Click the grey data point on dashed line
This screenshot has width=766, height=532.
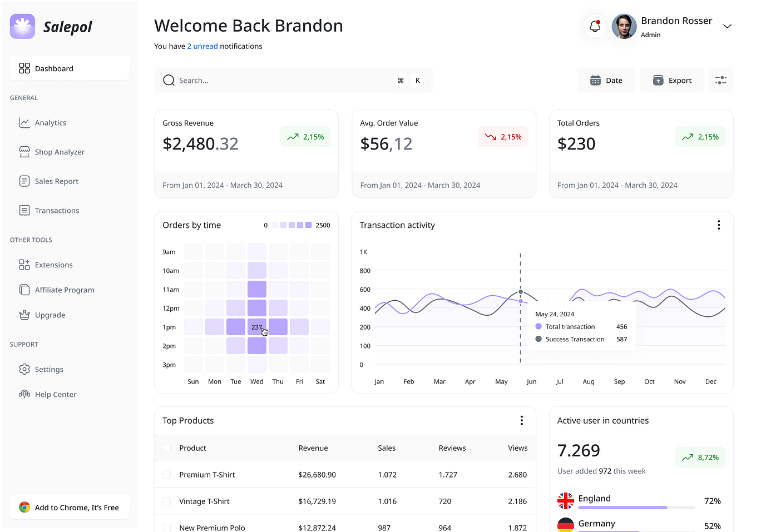pos(521,292)
